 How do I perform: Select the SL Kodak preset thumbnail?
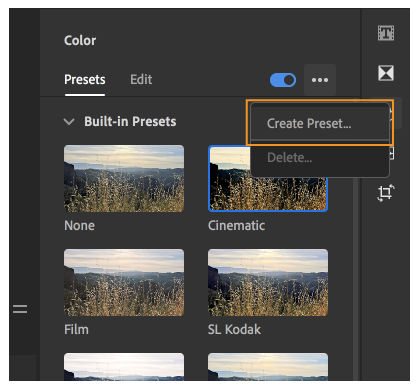point(268,283)
